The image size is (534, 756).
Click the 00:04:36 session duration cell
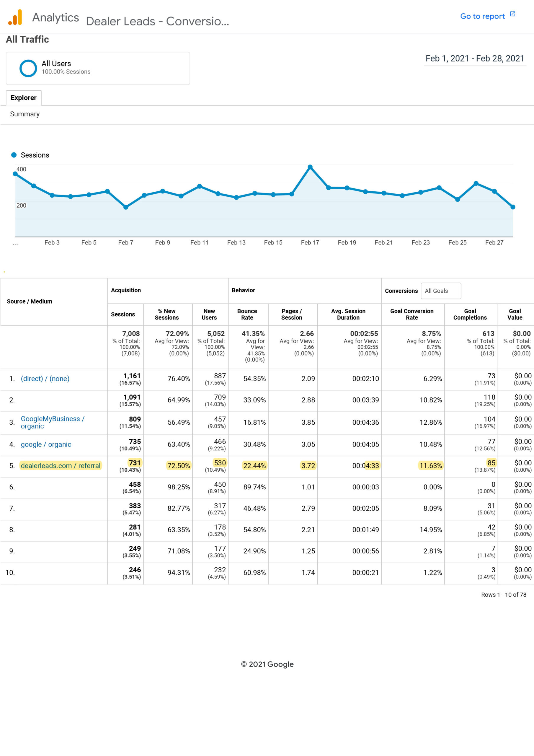pyautogui.click(x=365, y=422)
